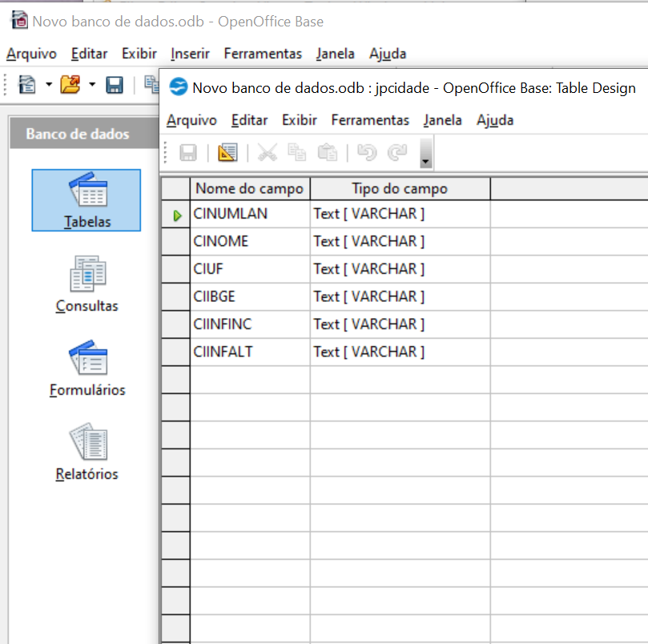Click the Undo arrow icon
The height and width of the screenshot is (644, 648).
click(x=366, y=152)
